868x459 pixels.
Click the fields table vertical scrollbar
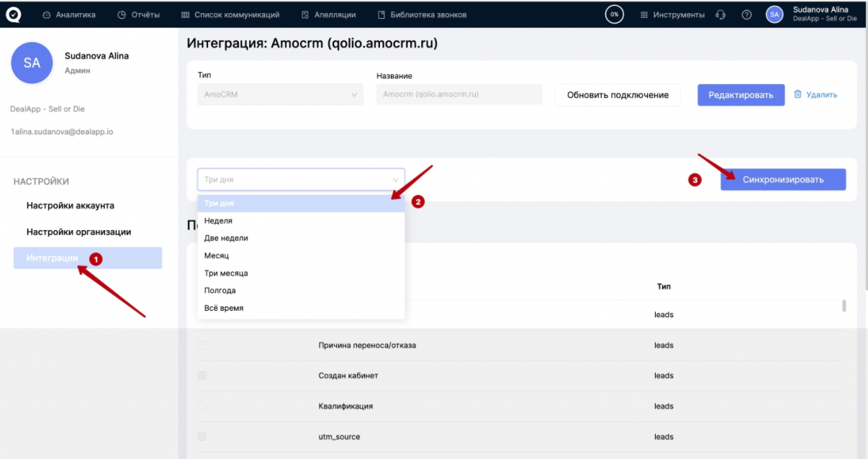point(844,306)
